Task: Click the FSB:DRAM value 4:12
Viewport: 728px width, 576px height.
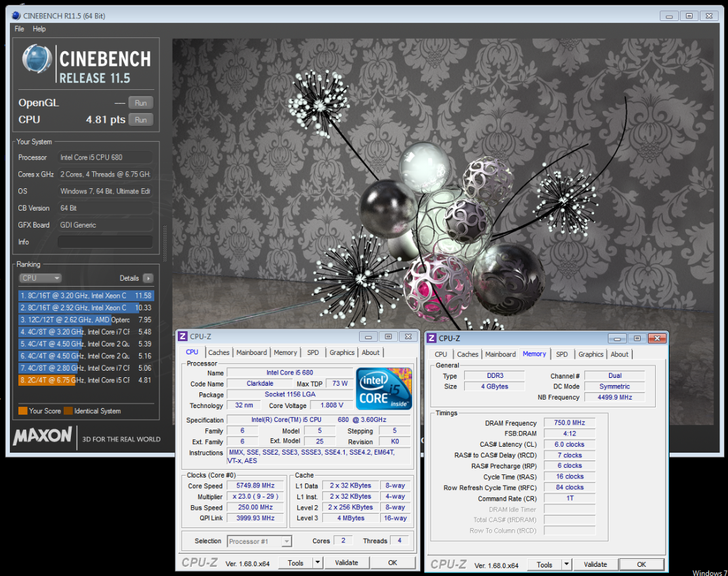Action: [569, 434]
